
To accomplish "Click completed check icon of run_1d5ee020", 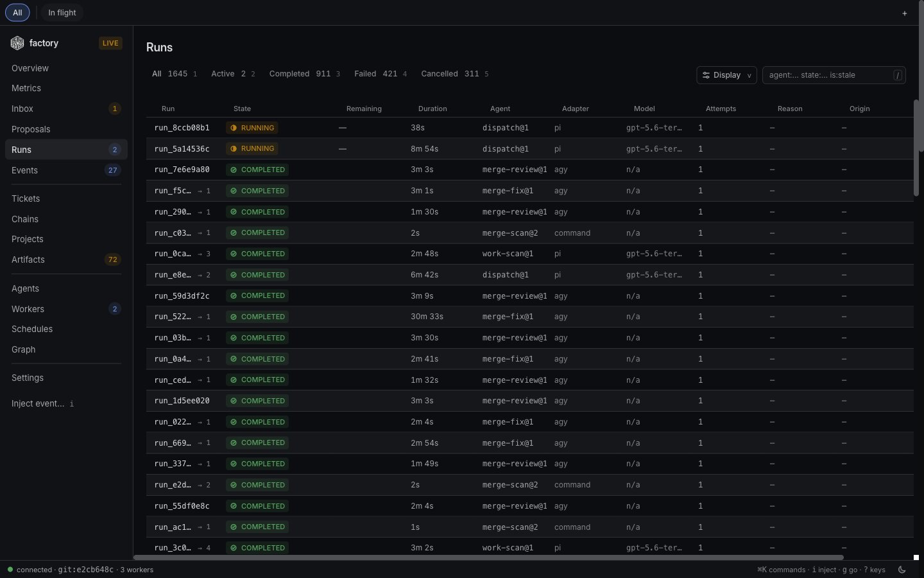I will pyautogui.click(x=234, y=401).
